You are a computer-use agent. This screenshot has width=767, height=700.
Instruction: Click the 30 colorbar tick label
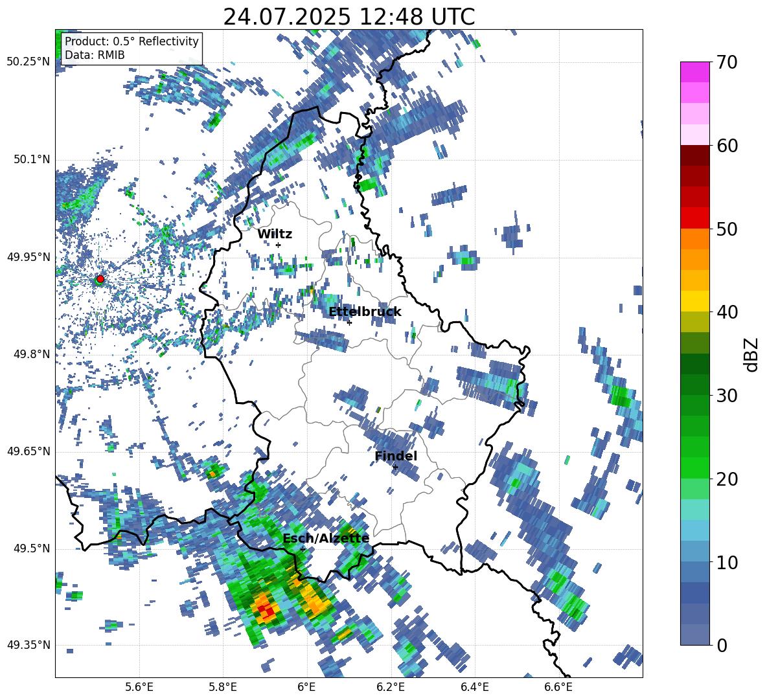tap(726, 396)
